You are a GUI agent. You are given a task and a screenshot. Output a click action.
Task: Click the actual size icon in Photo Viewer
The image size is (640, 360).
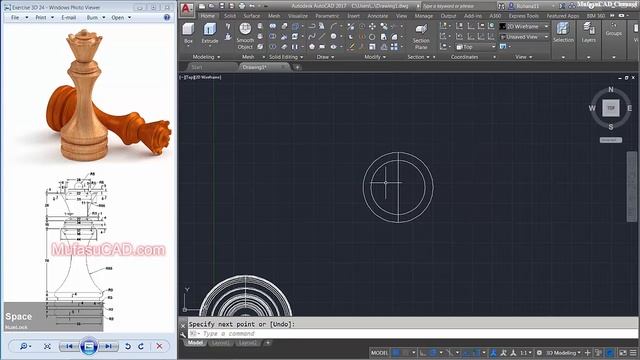point(47,346)
